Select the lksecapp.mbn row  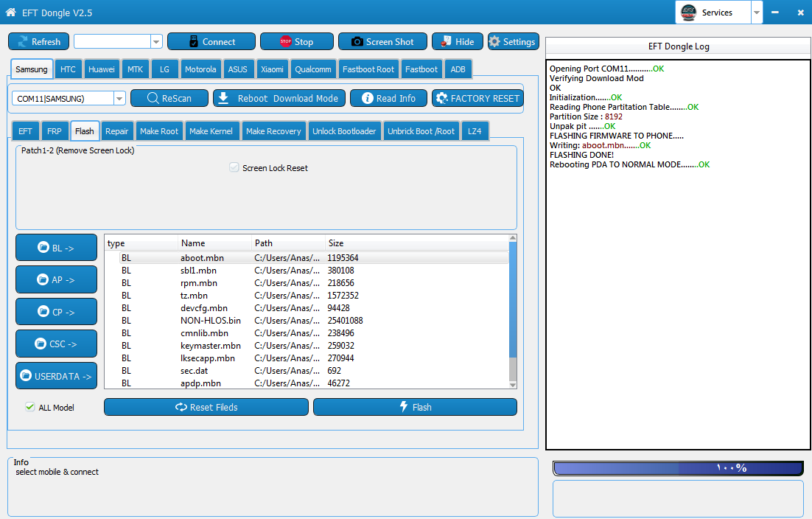tap(307, 358)
